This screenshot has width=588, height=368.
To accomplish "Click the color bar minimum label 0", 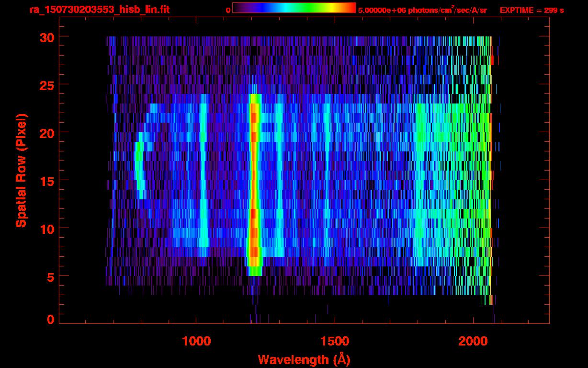I will point(228,10).
